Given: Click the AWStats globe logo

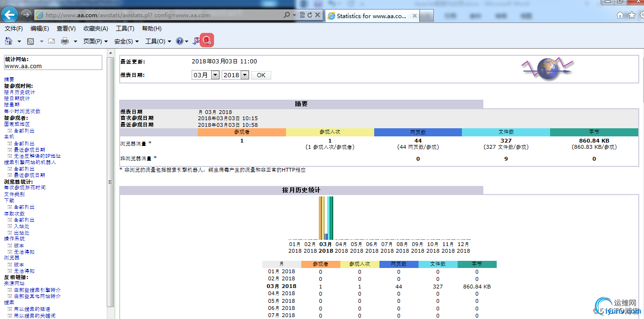Looking at the screenshot, I should [x=547, y=68].
